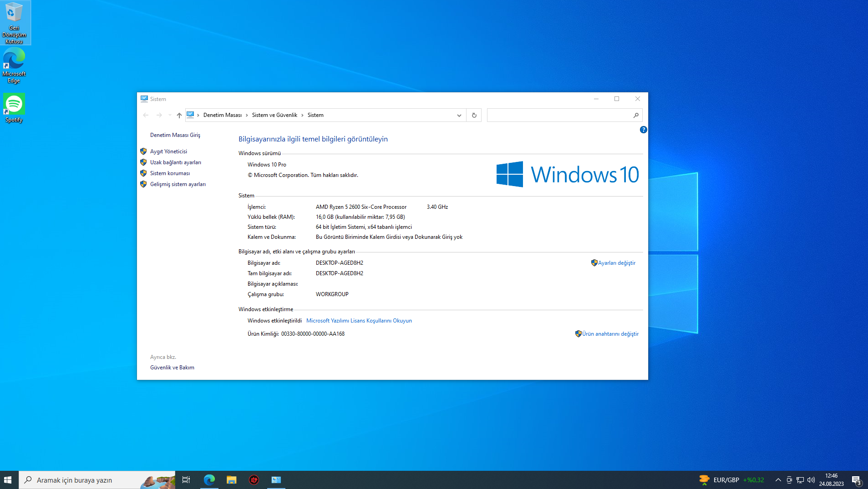Click shield icon beside Sistem koruması
The height and width of the screenshot is (489, 868).
pyautogui.click(x=143, y=173)
